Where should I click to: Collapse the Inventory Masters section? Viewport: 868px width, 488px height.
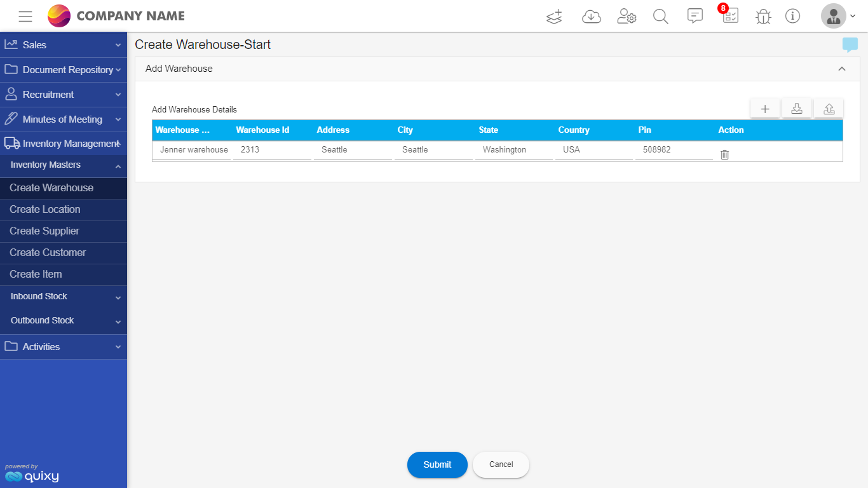click(64, 165)
